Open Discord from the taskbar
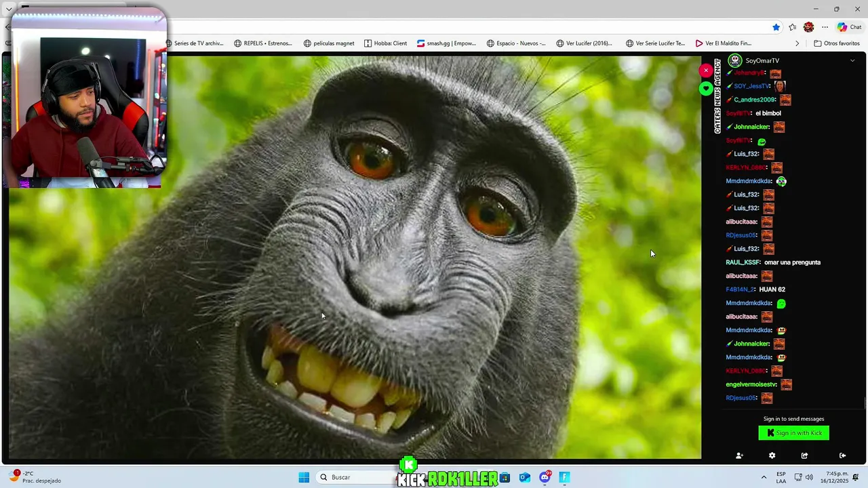868x488 pixels. click(545, 477)
